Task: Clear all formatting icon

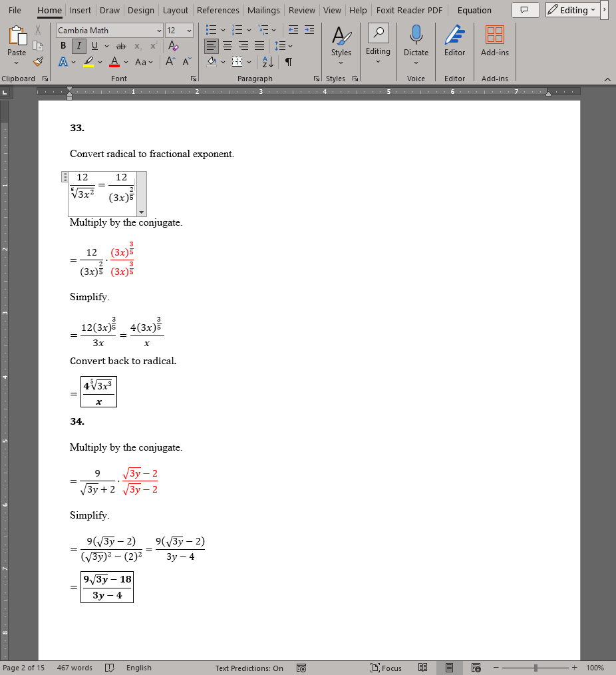Action: 174,46
